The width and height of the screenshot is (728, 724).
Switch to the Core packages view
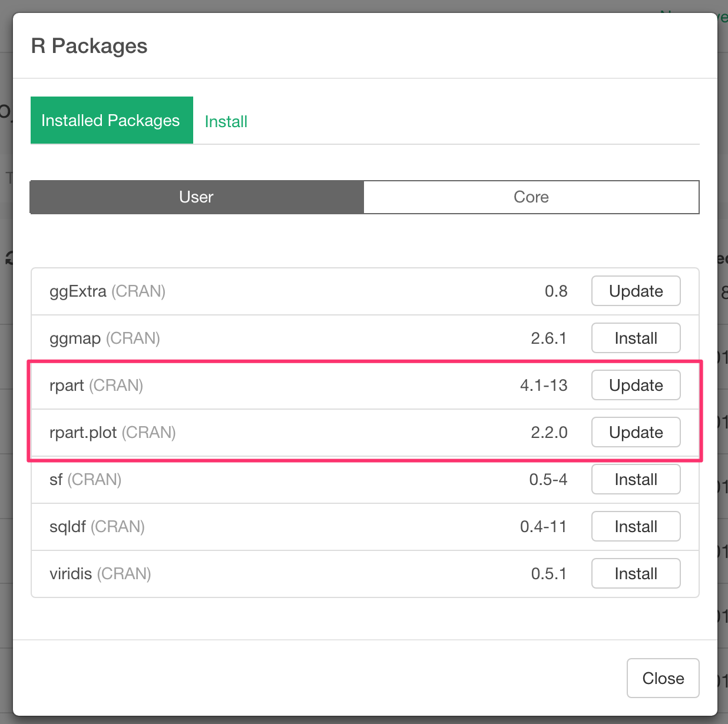coord(531,197)
